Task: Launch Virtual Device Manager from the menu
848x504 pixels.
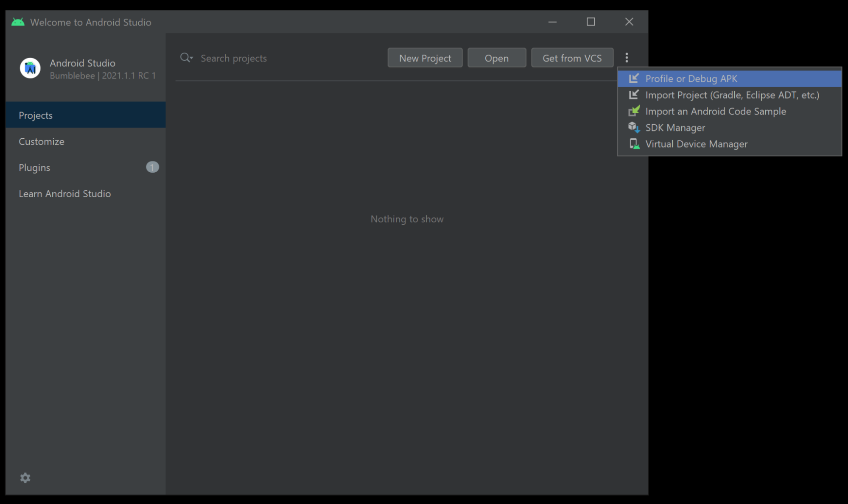Action: coord(696,144)
